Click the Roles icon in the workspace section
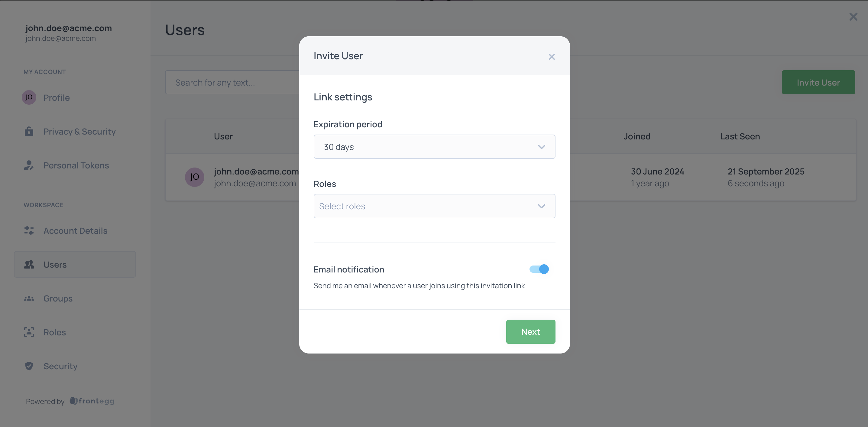Screen dimensions: 868x427 [29, 332]
